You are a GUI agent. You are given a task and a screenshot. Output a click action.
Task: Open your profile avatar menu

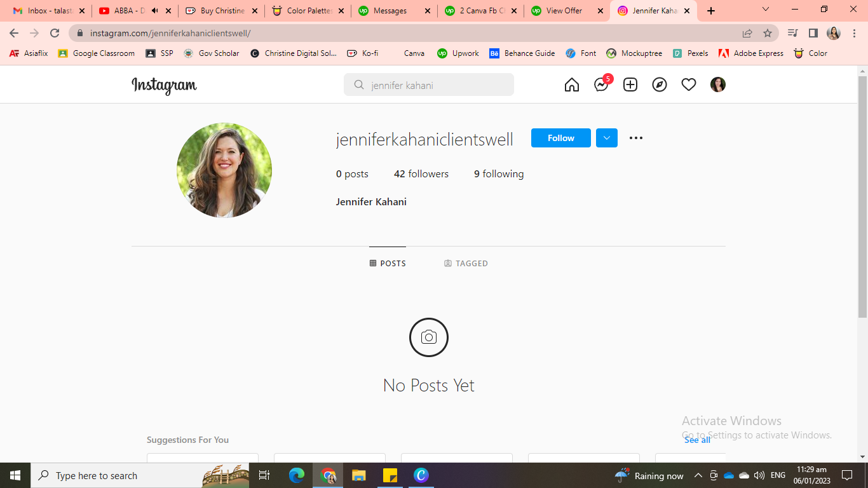point(718,85)
